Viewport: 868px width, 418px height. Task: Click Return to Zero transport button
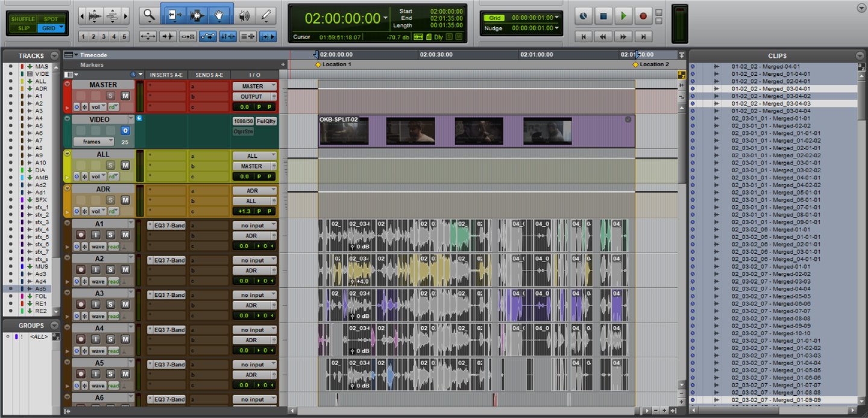pos(583,36)
